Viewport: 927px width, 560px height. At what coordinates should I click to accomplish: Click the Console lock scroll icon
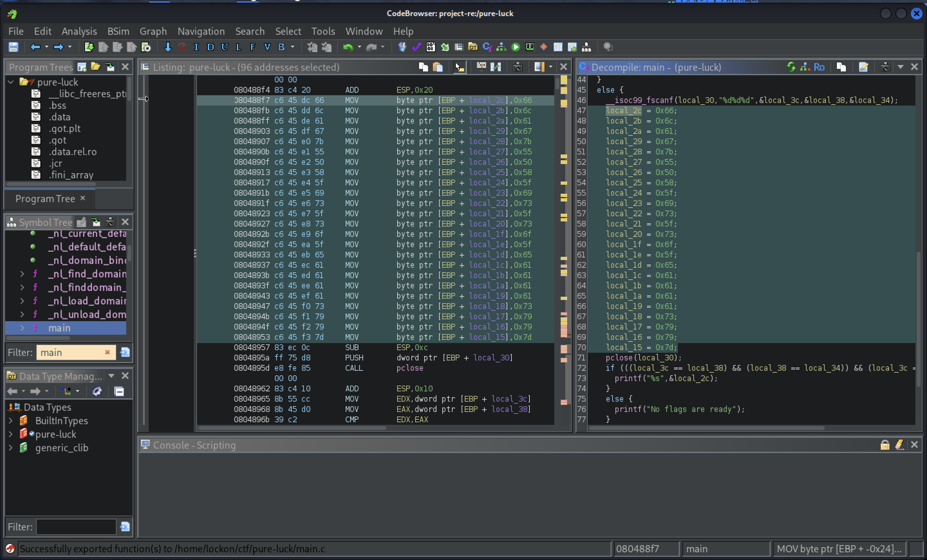tap(885, 445)
